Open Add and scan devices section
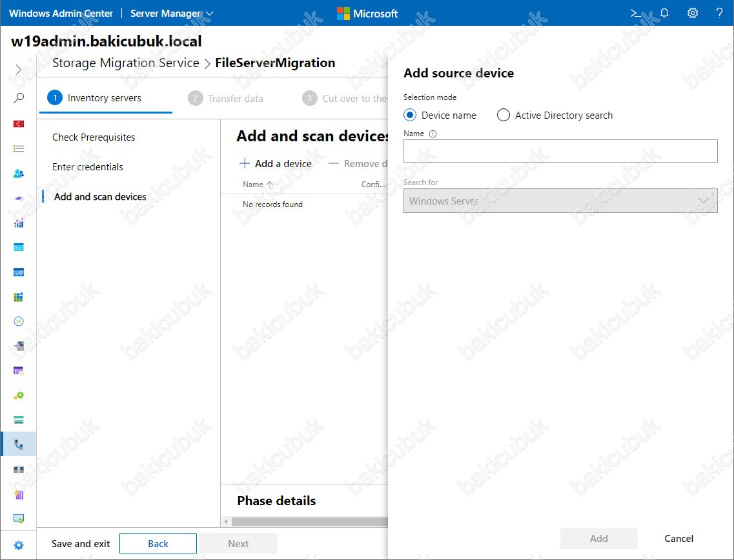Viewport: 734px width, 560px height. pos(100,197)
